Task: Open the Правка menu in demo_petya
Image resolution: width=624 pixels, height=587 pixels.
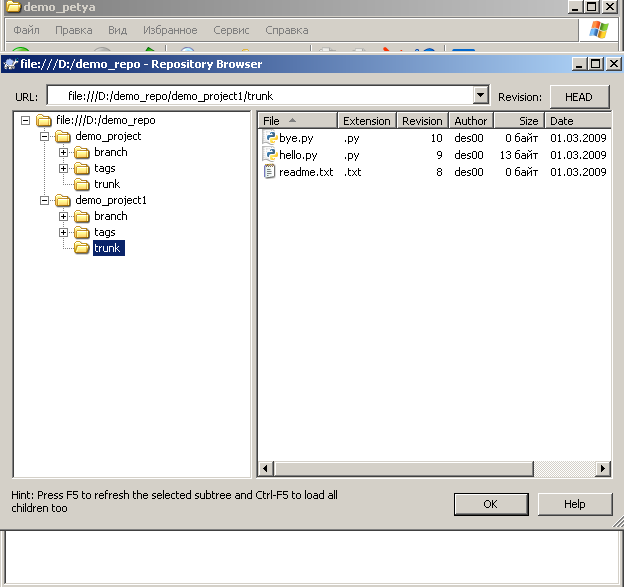Action: coord(74,30)
